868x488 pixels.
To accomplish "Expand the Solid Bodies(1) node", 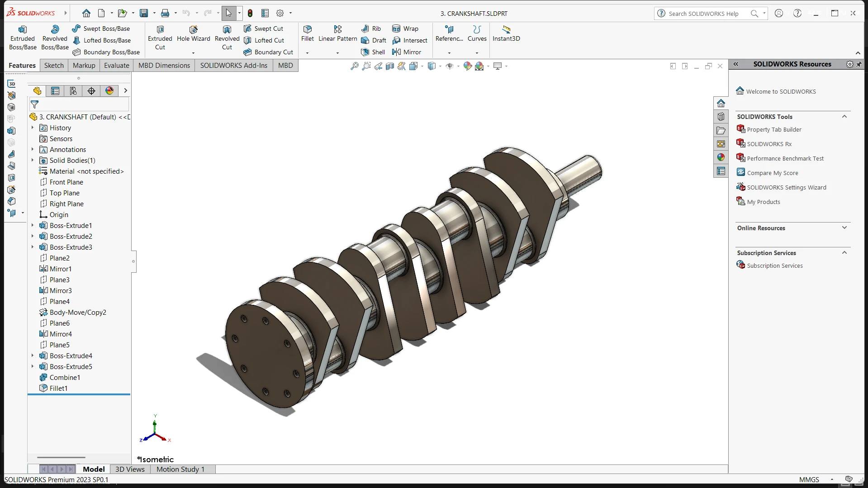I will (33, 160).
